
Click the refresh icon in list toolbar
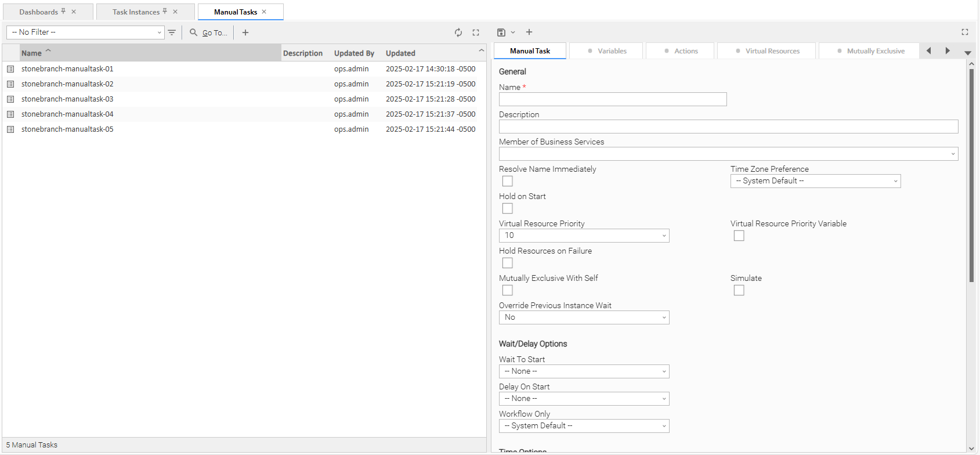click(x=458, y=32)
